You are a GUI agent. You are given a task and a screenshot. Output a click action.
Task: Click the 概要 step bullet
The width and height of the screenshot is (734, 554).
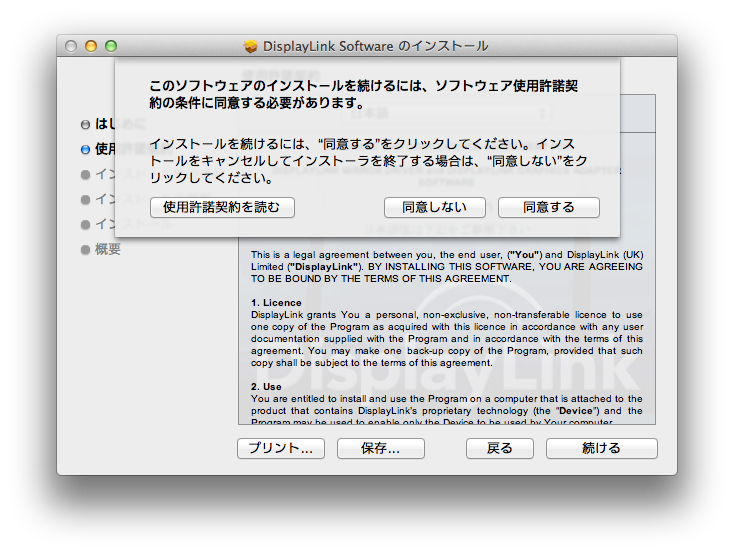85,250
